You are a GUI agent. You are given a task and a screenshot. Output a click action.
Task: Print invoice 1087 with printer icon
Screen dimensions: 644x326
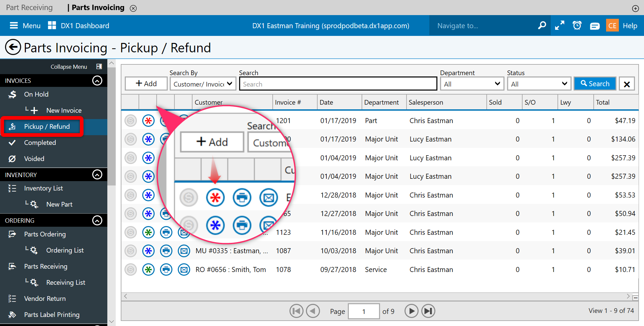166,251
